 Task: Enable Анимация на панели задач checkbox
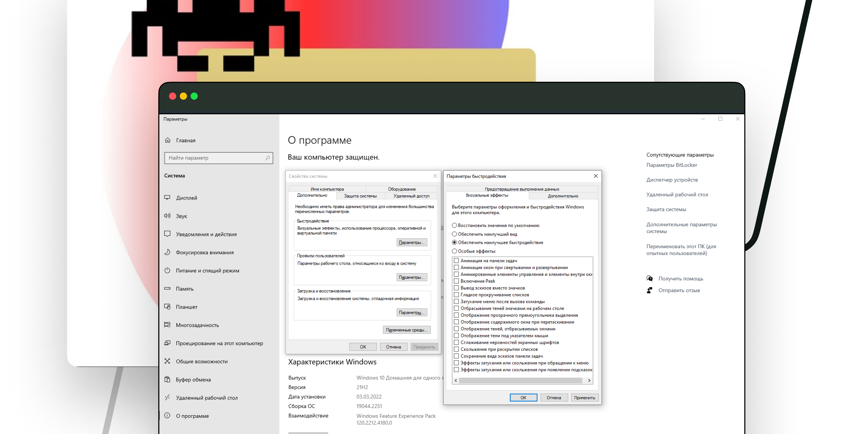click(x=456, y=261)
